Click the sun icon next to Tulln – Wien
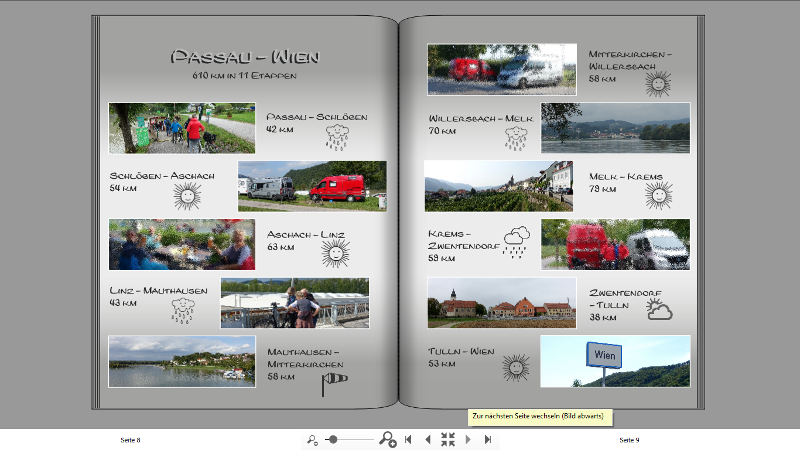 click(x=515, y=368)
